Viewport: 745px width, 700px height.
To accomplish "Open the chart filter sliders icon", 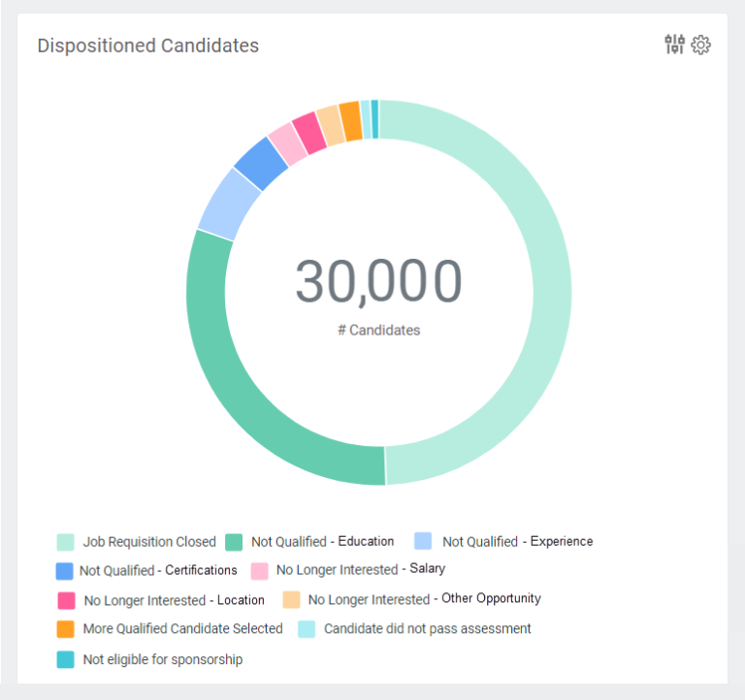I will tap(674, 45).
